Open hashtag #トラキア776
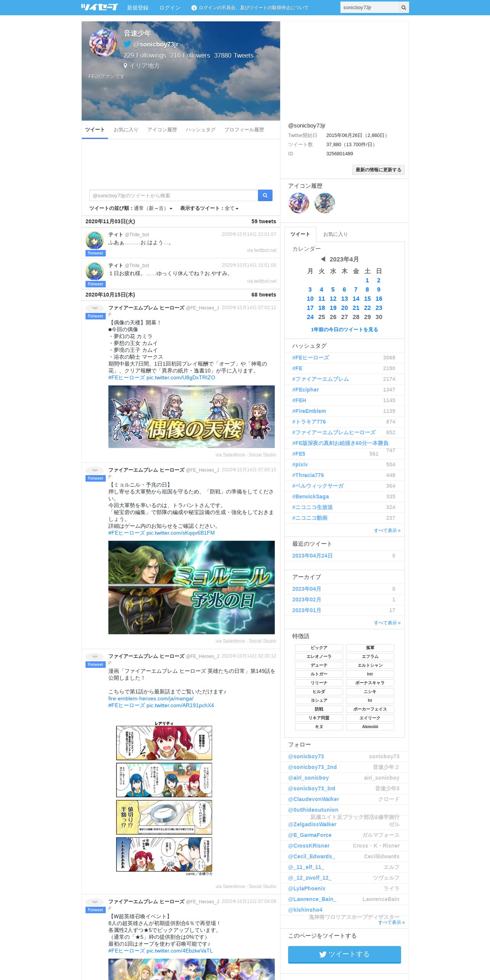 point(309,422)
